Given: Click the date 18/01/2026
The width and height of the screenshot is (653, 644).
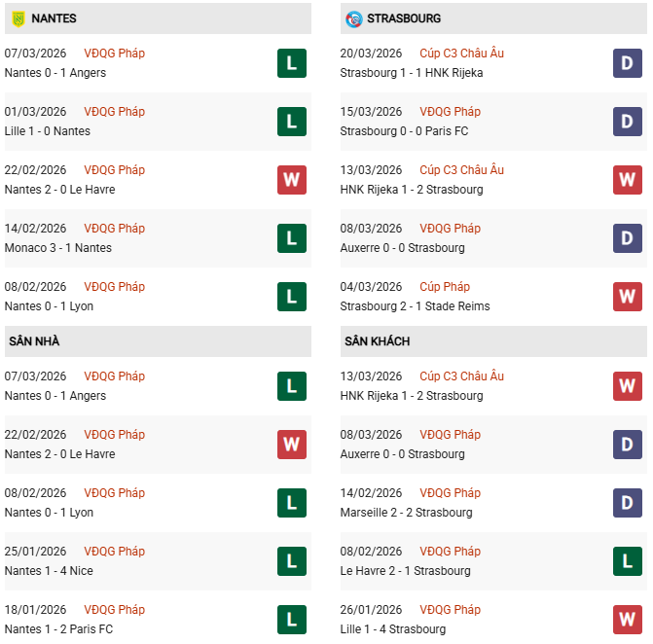Looking at the screenshot, I should click(x=35, y=609).
